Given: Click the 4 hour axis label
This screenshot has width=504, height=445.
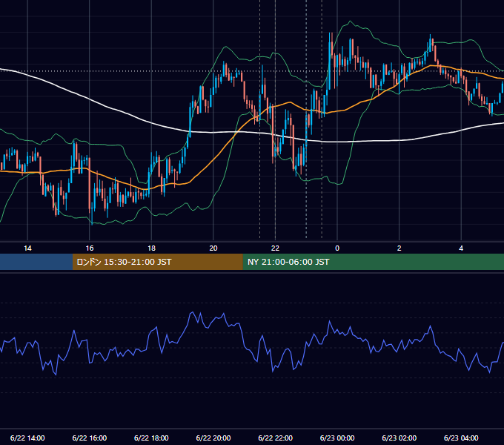Looking at the screenshot, I should pos(461,248).
